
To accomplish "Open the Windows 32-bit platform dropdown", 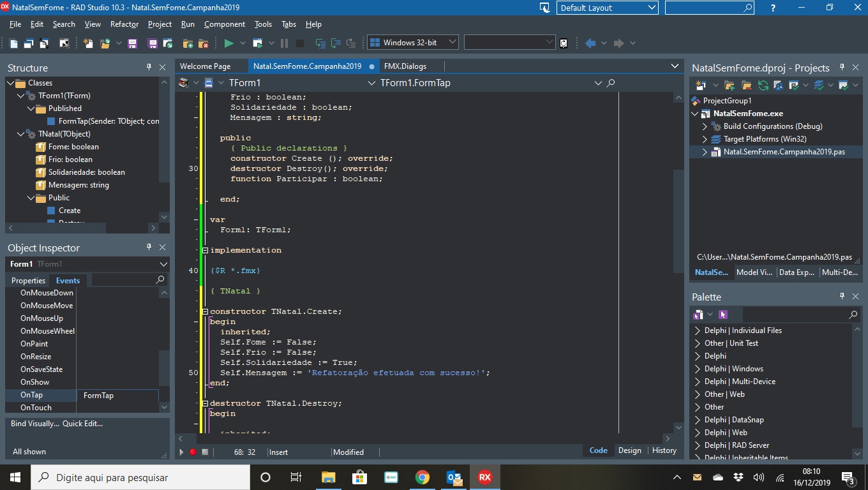I will pyautogui.click(x=453, y=43).
